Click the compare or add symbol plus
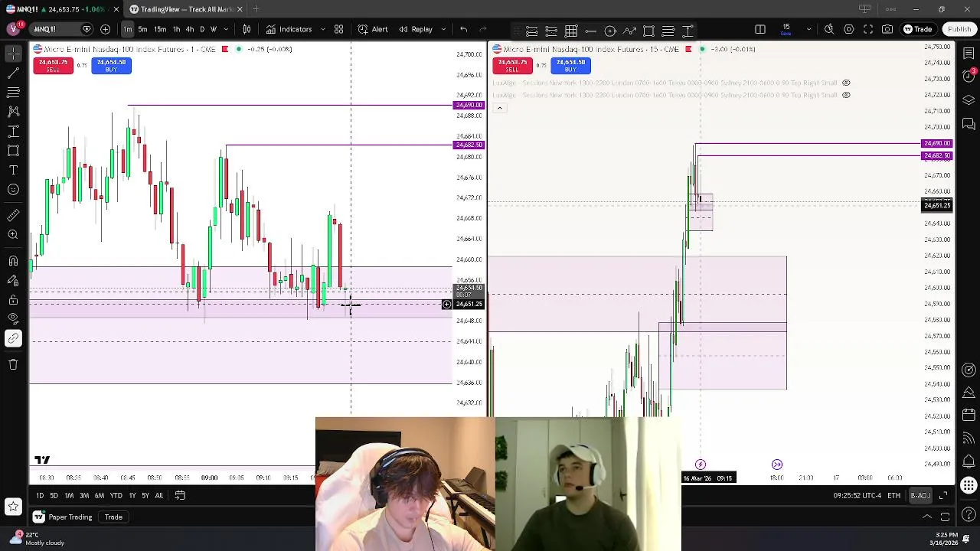 [105, 29]
